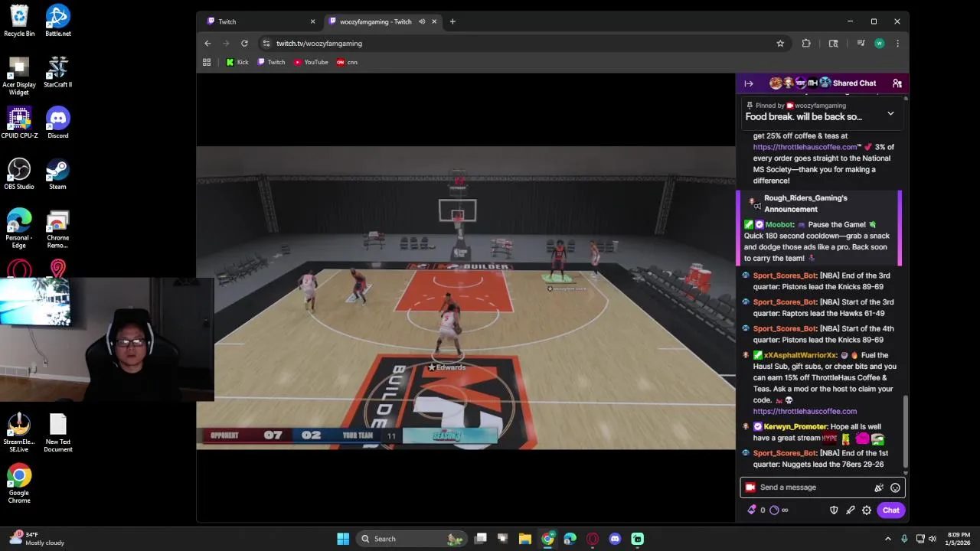
Task: Open the Kick bookmark
Action: pyautogui.click(x=237, y=62)
